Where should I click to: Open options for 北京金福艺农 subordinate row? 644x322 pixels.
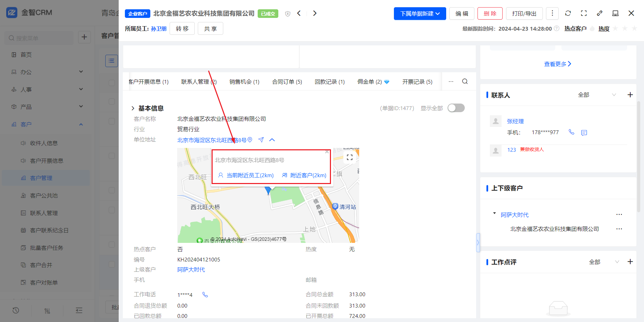[x=619, y=229]
